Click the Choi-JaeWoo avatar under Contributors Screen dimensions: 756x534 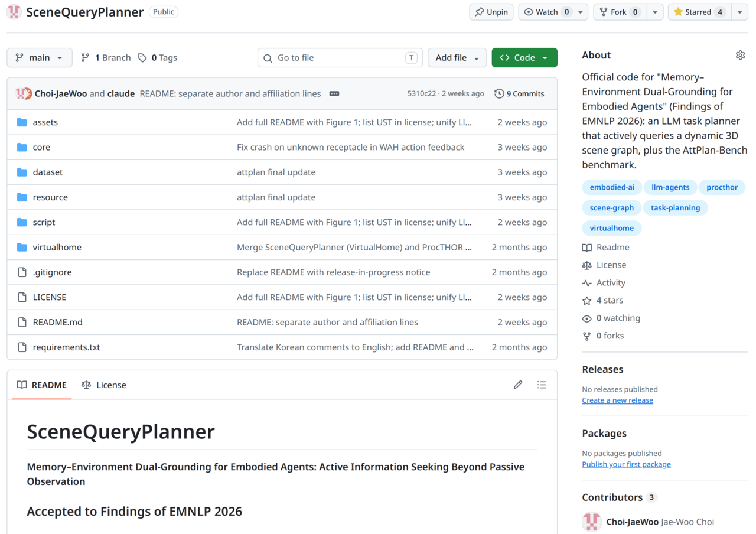[592, 522]
